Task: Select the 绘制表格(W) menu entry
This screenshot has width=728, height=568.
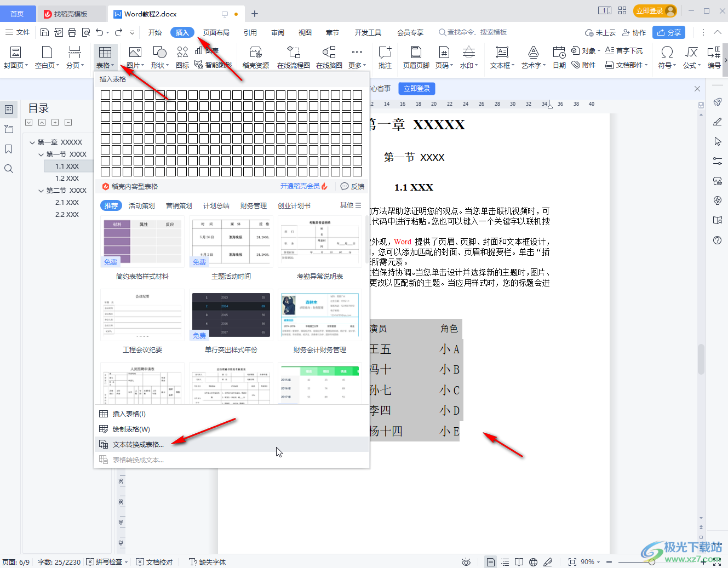Action: click(x=232, y=429)
